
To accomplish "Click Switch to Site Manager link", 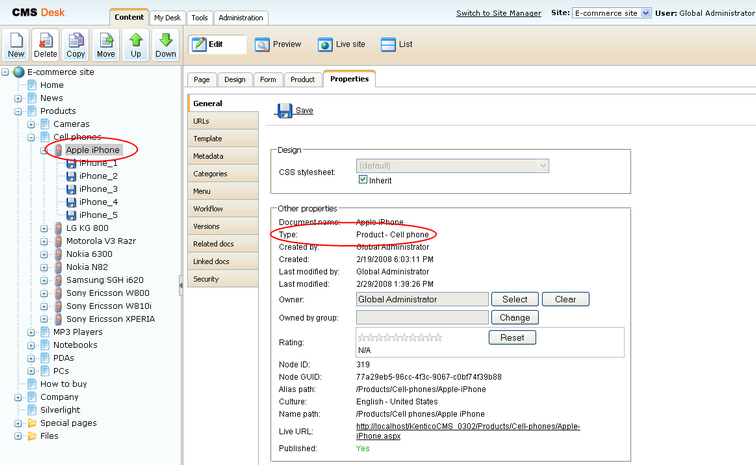I will pos(499,13).
